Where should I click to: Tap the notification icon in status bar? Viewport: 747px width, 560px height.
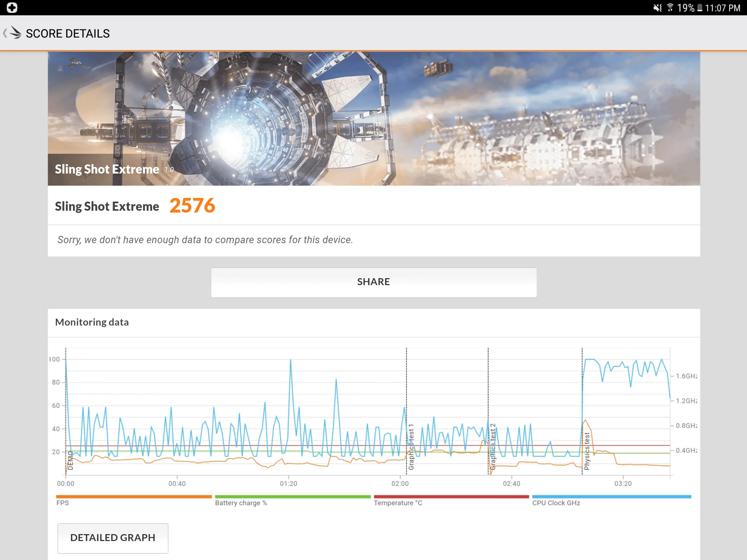(x=12, y=8)
